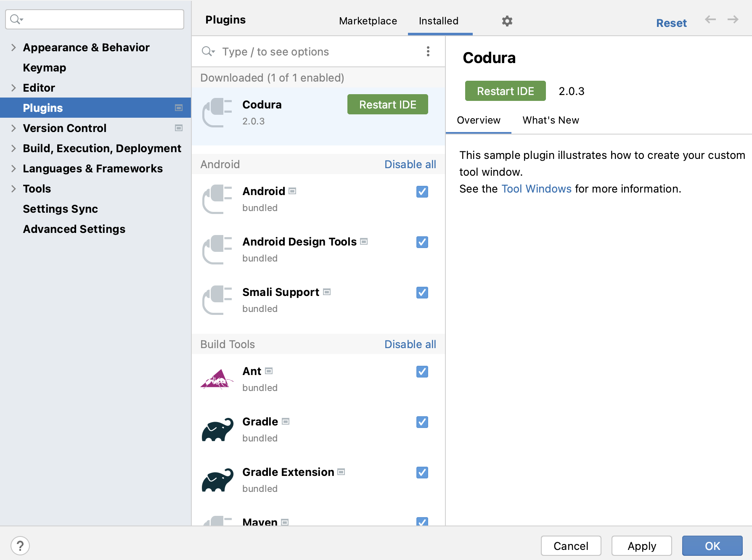
Task: Expand the Editor settings node
Action: tap(13, 88)
